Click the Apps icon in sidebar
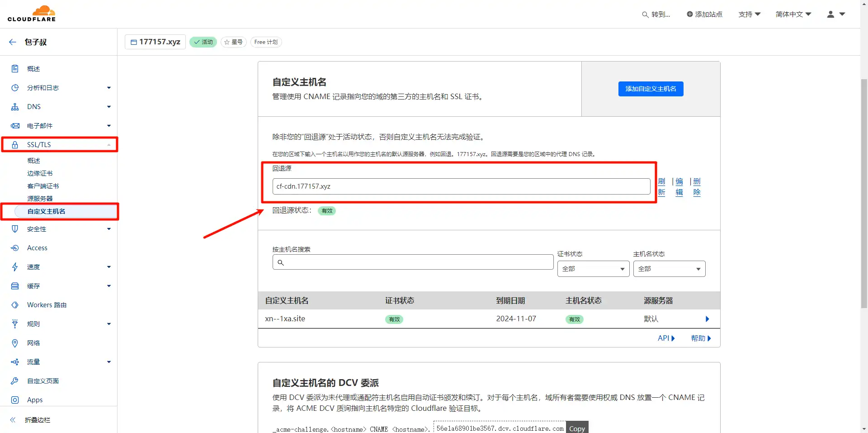Screen dimensions: 868x433 pyautogui.click(x=15, y=400)
